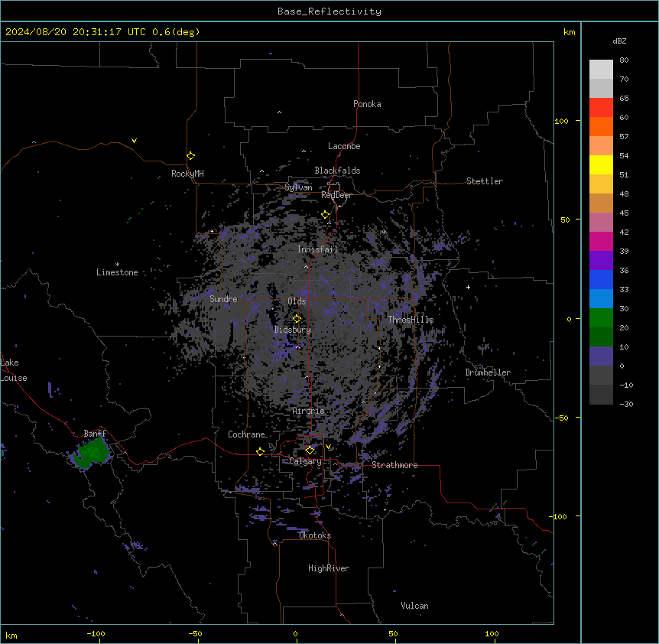Screen dimensions: 659x644
Task: Click the 0 tick on bottom axis
Action: (x=295, y=633)
